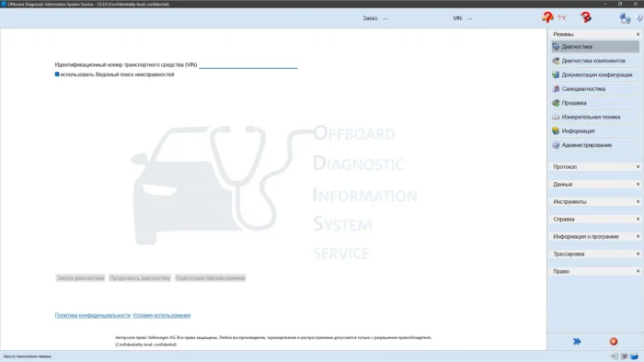Viewport: 644px width, 362px height.
Task: Toggle 'использовать Ведомый поиск неисправностей' checkbox
Action: [57, 74]
